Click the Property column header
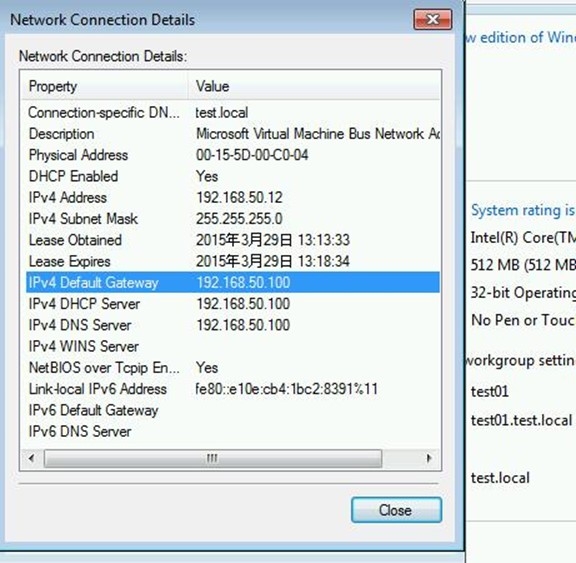576x563 pixels. click(x=105, y=87)
